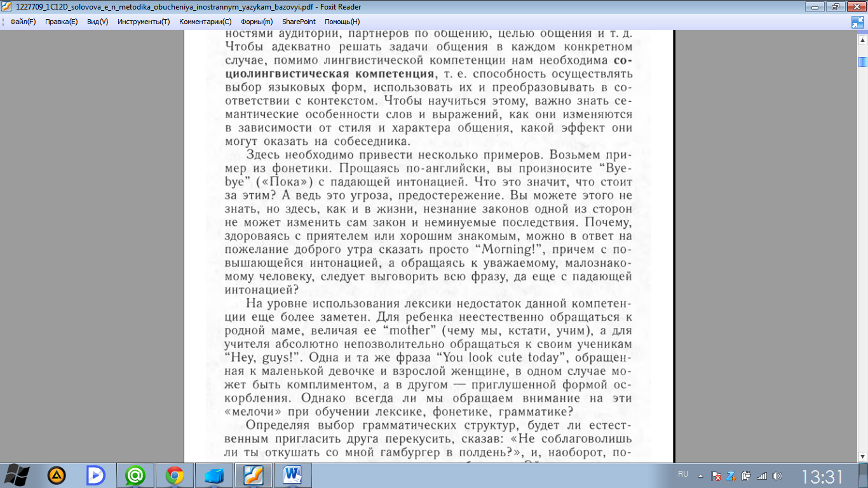Restore down the Foxit Reader window
The image size is (868, 488).
[x=834, y=6]
